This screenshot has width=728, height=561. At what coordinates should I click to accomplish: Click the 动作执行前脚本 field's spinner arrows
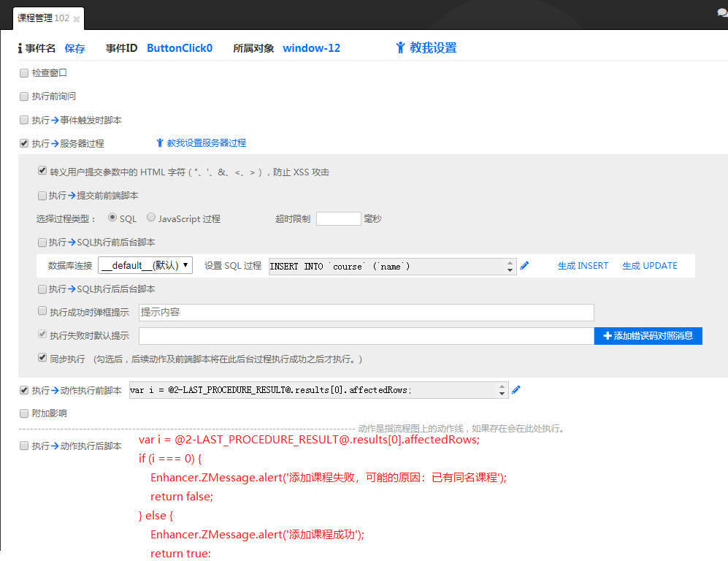point(502,390)
